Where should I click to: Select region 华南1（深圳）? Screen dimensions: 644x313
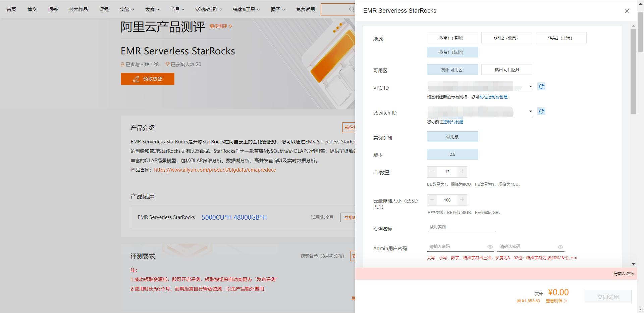coord(452,38)
